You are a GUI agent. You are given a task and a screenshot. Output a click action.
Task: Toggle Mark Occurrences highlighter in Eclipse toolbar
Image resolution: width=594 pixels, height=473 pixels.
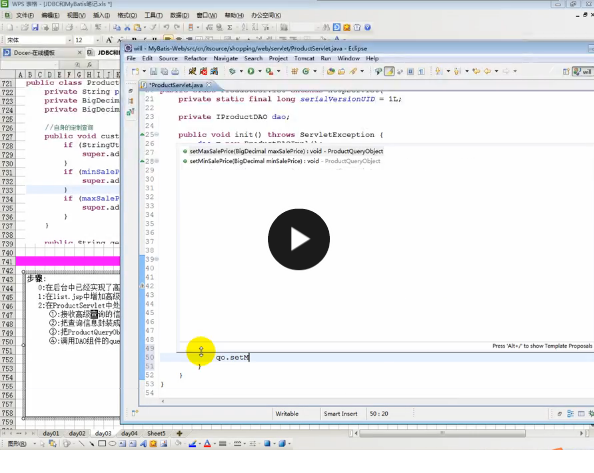coord(389,71)
